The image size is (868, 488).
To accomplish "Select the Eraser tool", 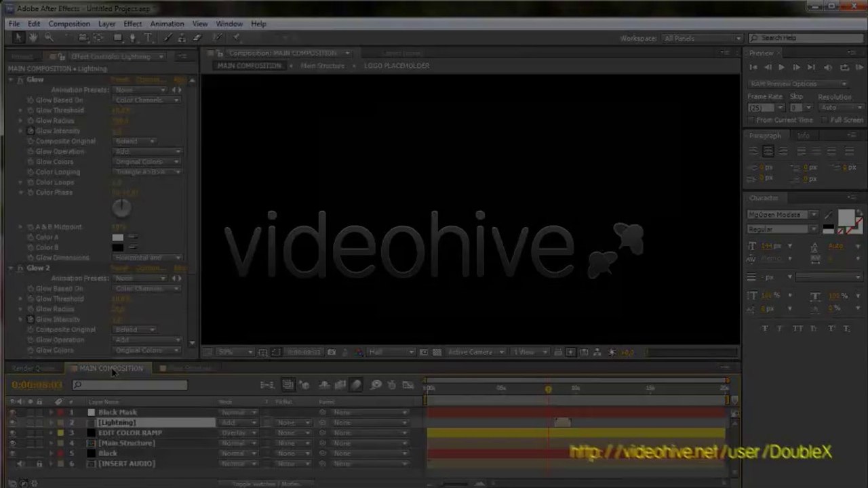I will tap(197, 38).
